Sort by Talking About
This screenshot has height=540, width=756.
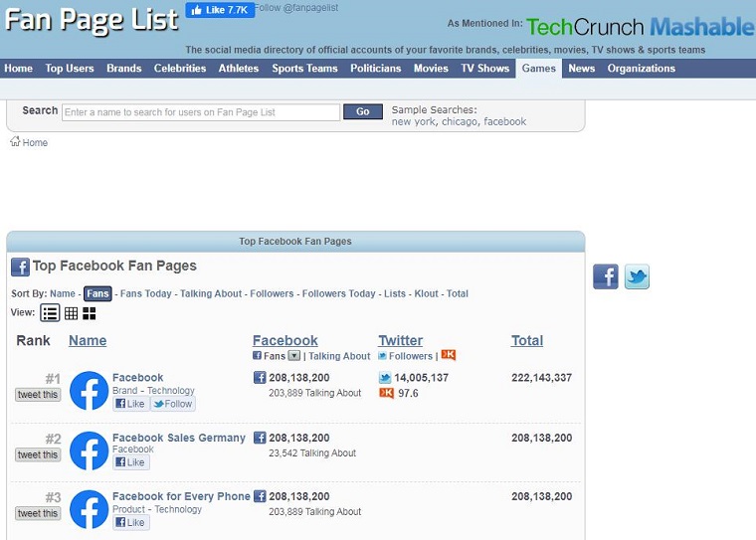[211, 293]
